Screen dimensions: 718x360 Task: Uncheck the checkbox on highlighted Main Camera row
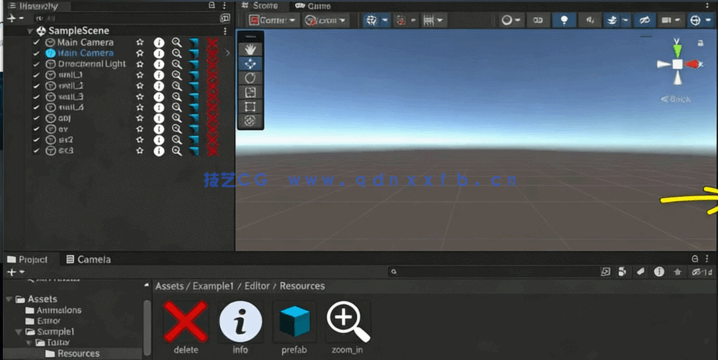click(36, 53)
